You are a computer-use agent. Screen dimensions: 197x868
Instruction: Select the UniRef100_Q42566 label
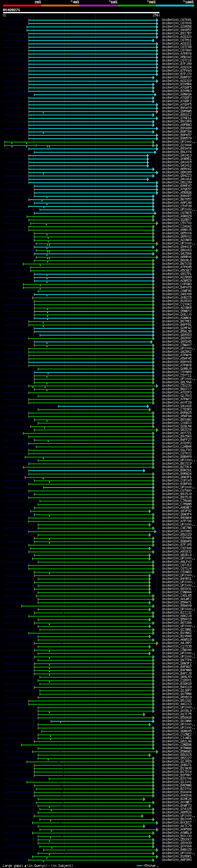click(x=176, y=253)
